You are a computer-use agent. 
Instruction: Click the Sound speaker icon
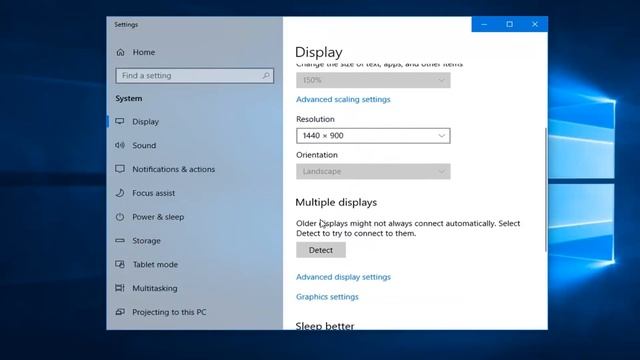120,145
